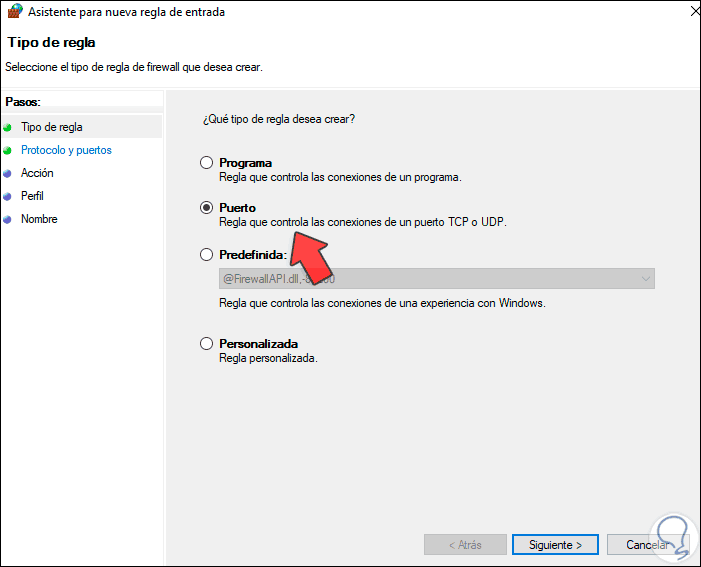Expand the predefined rule combo box arrow
The width and height of the screenshot is (701, 567).
(645, 279)
